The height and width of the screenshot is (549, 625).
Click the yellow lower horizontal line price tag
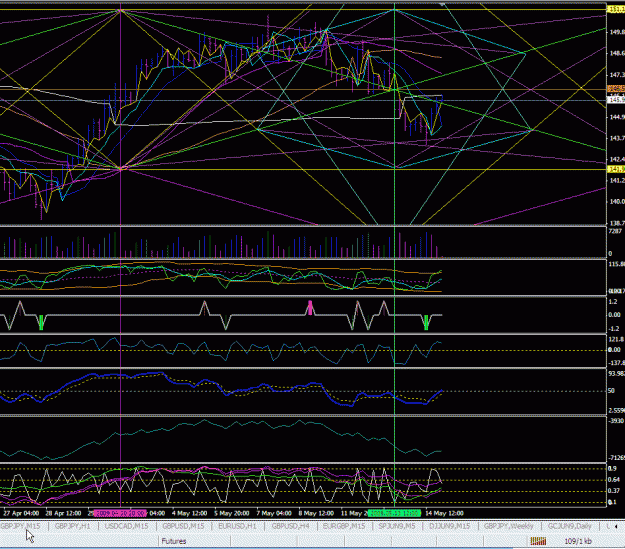(616, 169)
